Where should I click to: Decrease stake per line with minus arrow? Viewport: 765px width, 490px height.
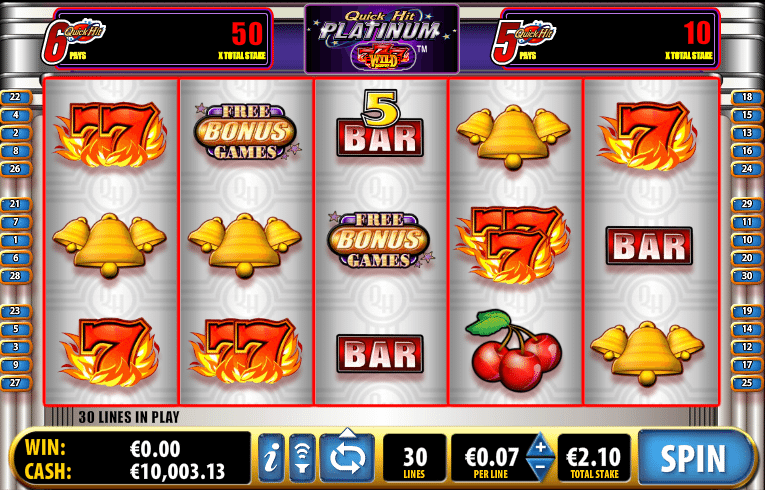(x=540, y=470)
